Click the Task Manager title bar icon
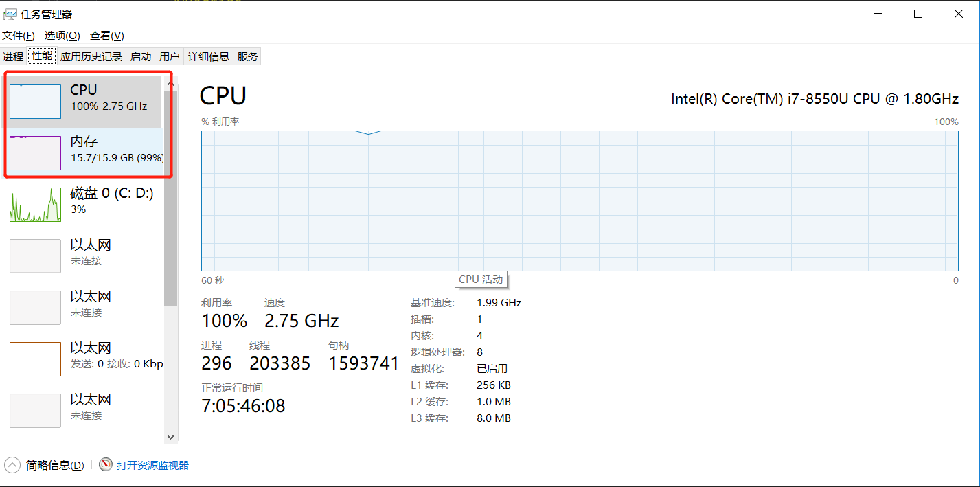 pos(10,14)
